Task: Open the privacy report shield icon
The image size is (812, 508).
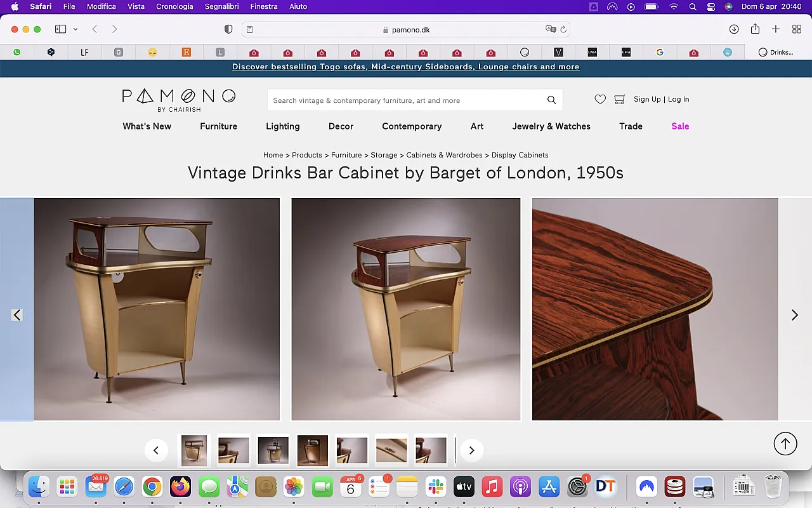Action: tap(229, 29)
